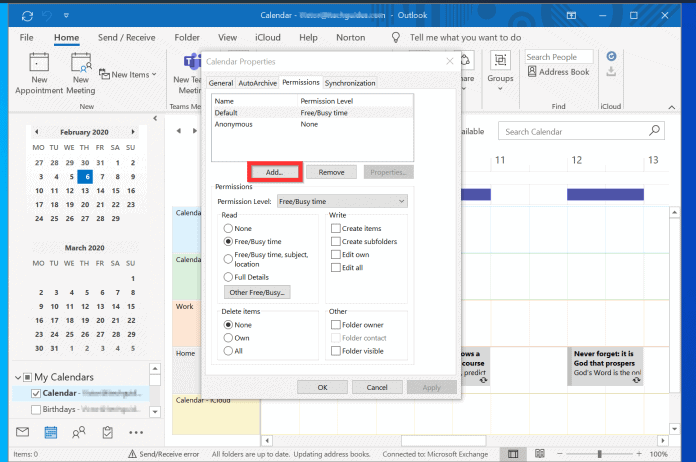This screenshot has height=462, width=696.
Task: Switch to Tasks view icon
Action: (107, 432)
